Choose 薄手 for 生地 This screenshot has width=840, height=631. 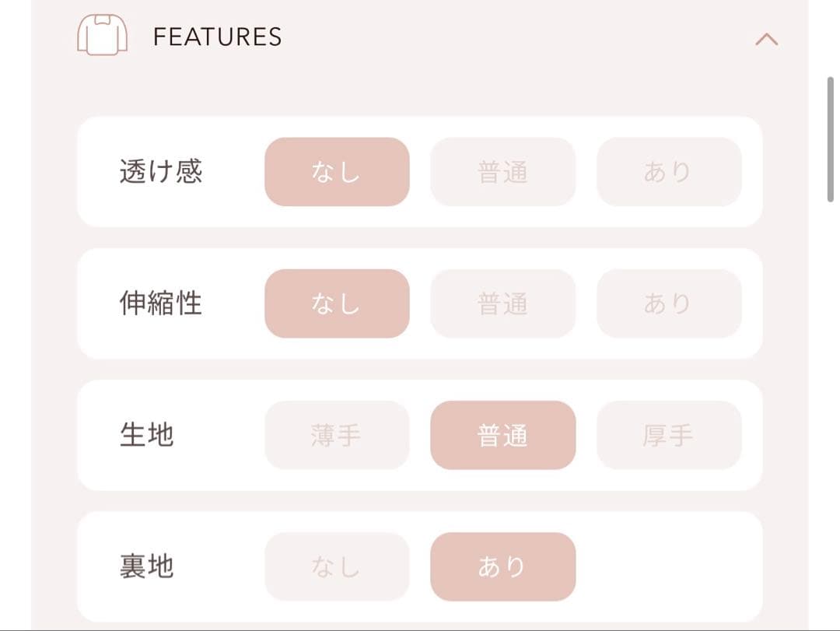337,435
